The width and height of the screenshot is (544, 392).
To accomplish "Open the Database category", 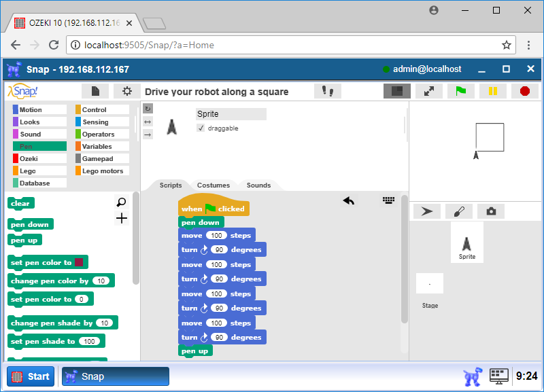I will pos(39,183).
